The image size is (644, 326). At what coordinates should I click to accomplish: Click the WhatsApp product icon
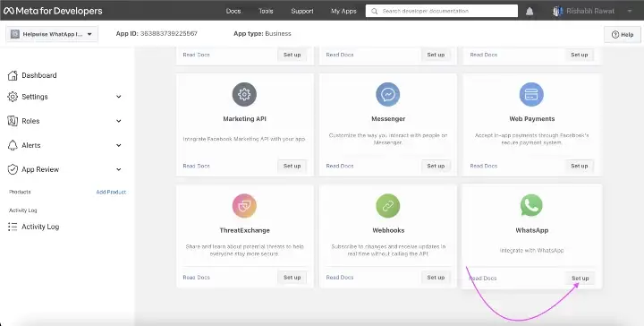coord(531,205)
